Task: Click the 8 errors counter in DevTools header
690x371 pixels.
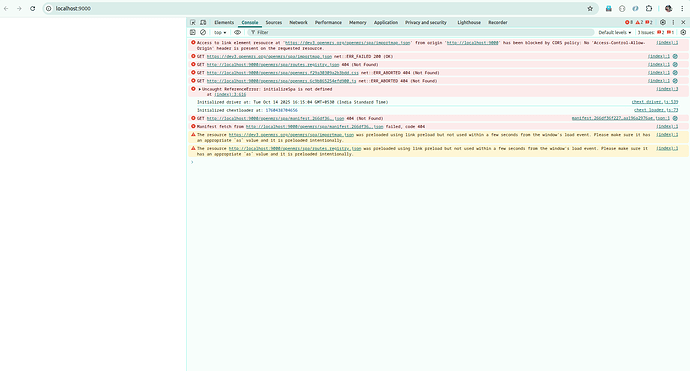Action: click(629, 22)
